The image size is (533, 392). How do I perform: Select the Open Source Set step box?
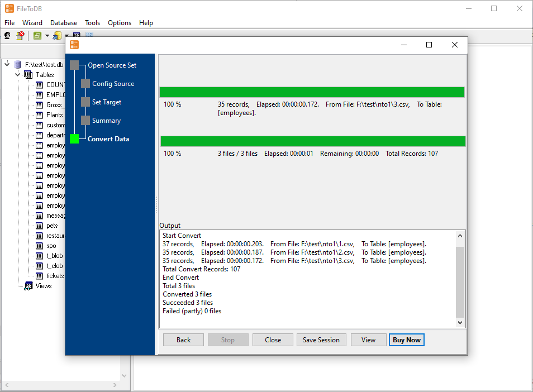(x=74, y=65)
